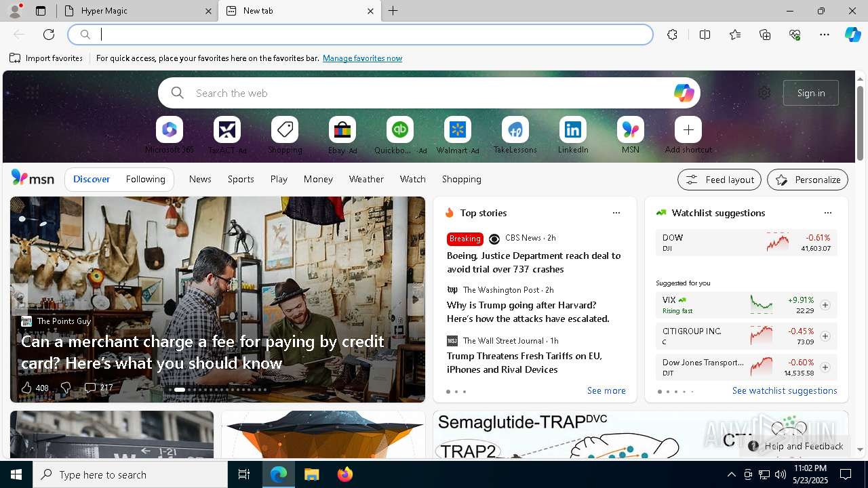
Task: Open Watchlist suggestions more options
Action: tap(828, 213)
